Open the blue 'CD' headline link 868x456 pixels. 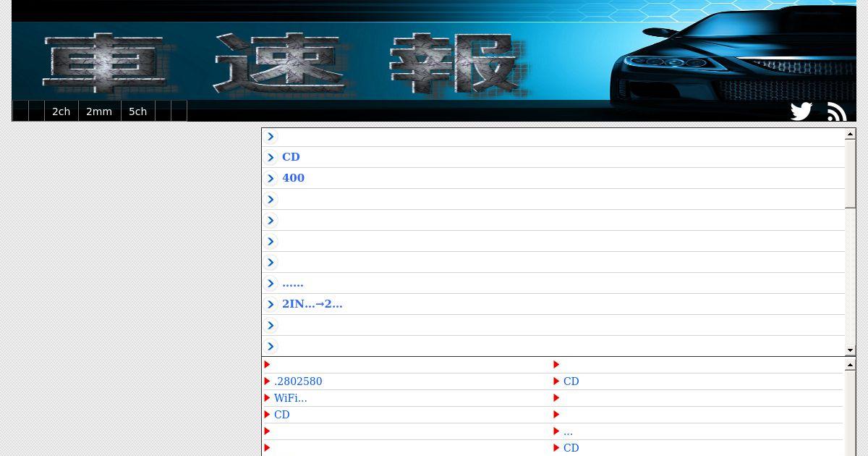[291, 157]
